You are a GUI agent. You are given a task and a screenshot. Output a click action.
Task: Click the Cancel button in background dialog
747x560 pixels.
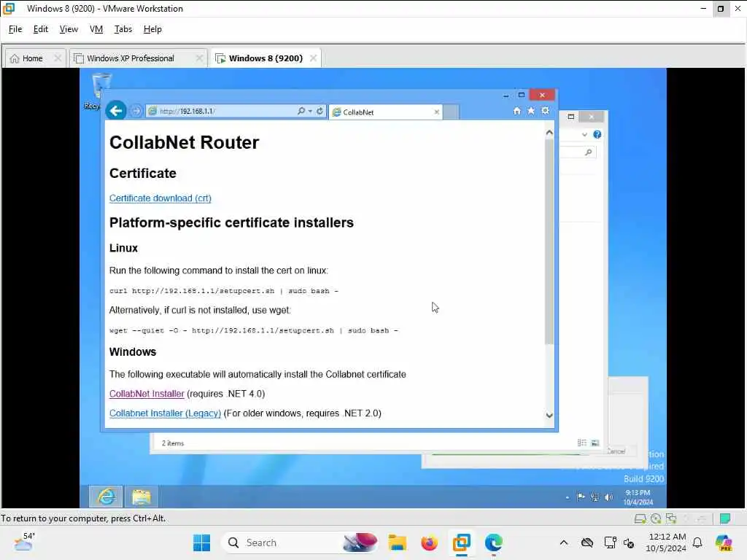[616, 451]
